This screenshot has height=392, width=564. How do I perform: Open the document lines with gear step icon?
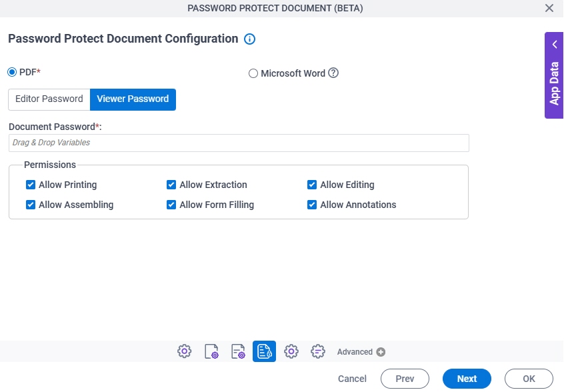pyautogui.click(x=238, y=351)
